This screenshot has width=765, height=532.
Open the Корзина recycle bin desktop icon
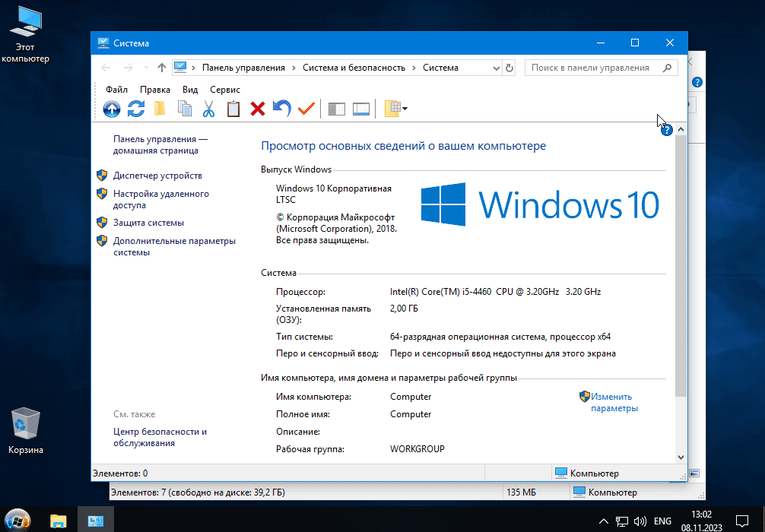point(25,431)
